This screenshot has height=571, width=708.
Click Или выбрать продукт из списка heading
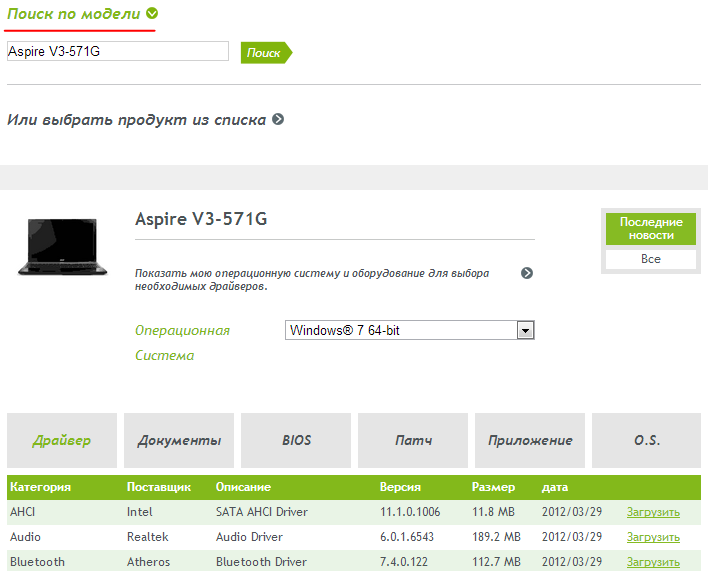coord(136,120)
